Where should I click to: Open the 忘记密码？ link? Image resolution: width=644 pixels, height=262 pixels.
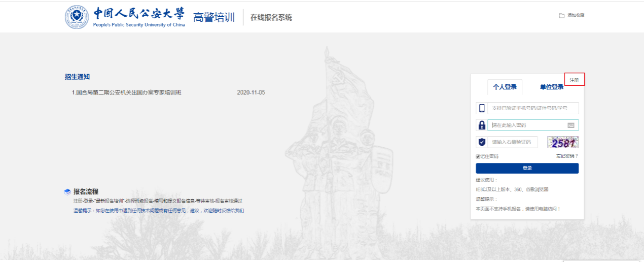(566, 156)
